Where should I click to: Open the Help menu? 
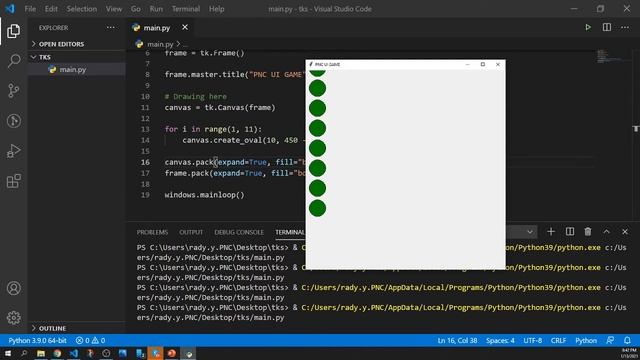(217, 9)
